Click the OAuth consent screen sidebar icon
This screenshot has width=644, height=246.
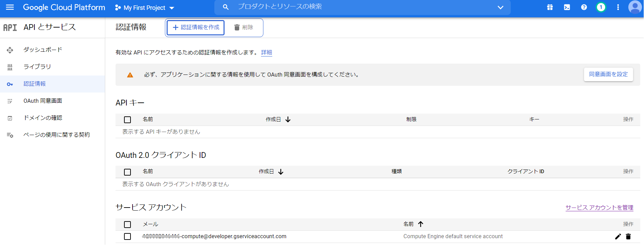pyautogui.click(x=10, y=101)
